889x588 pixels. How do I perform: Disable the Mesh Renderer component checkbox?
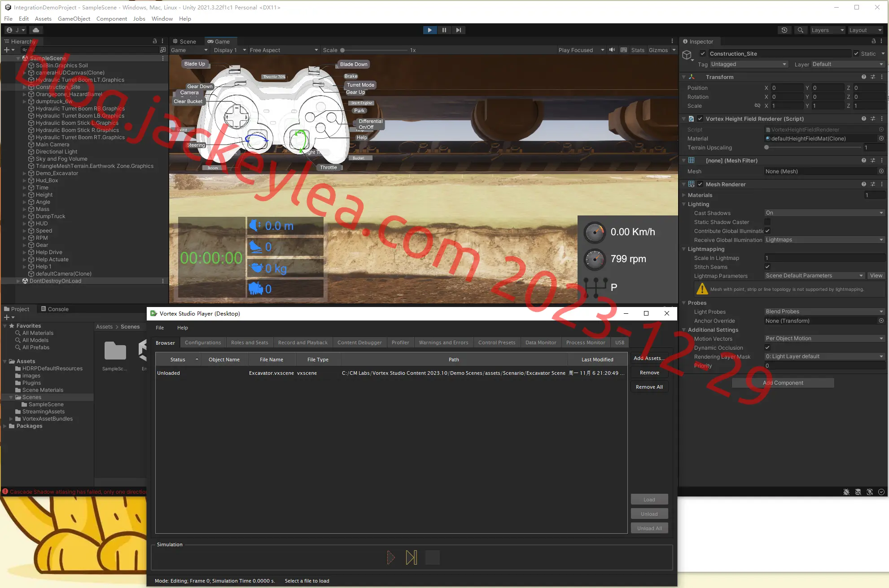(700, 184)
